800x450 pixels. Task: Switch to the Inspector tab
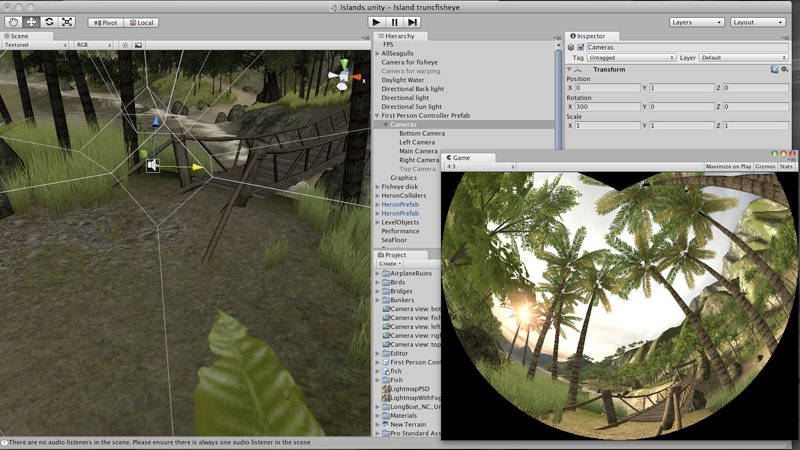[588, 36]
